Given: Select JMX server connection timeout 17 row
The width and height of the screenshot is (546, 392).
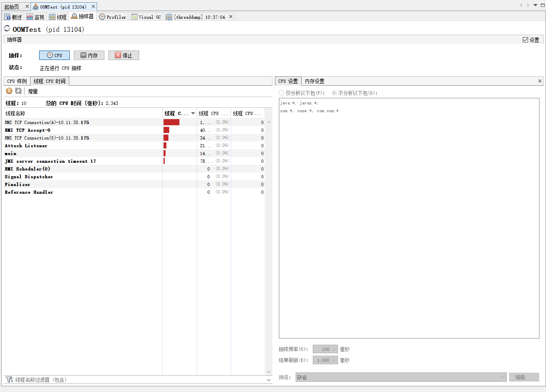Looking at the screenshot, I should 135,161.
